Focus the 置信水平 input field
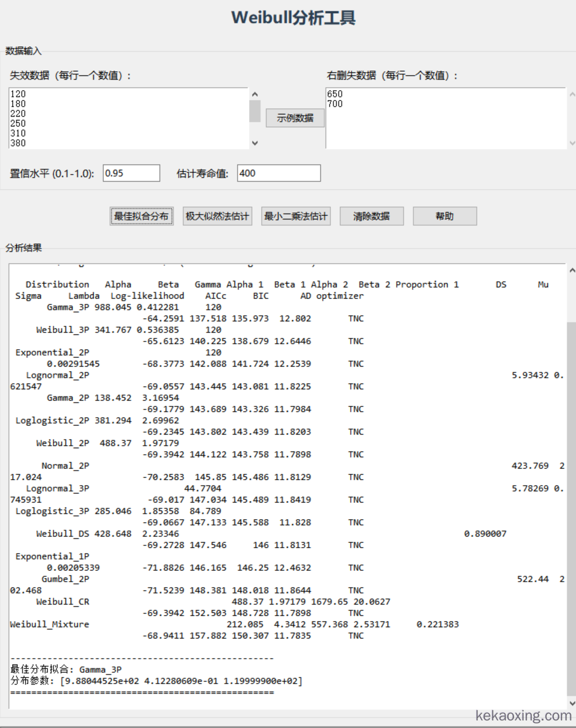Viewport: 576px width, 728px height. tap(131, 173)
